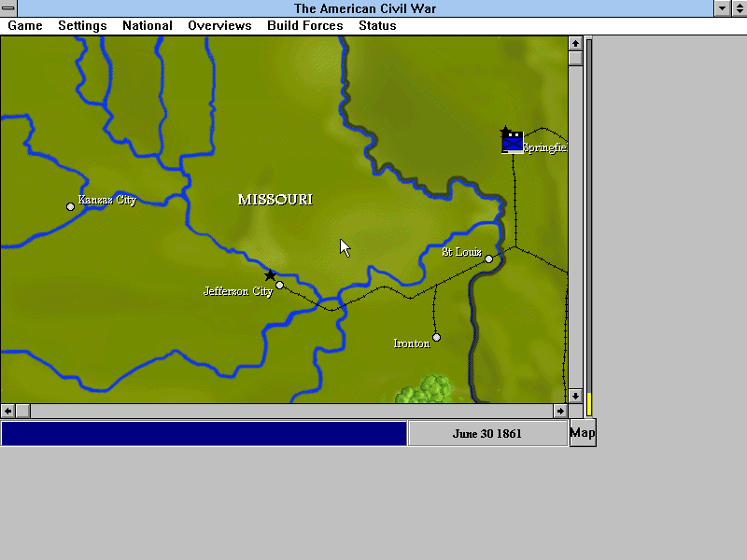This screenshot has width=747, height=560.
Task: Select the Jefferson City white circle marker
Action: click(280, 286)
